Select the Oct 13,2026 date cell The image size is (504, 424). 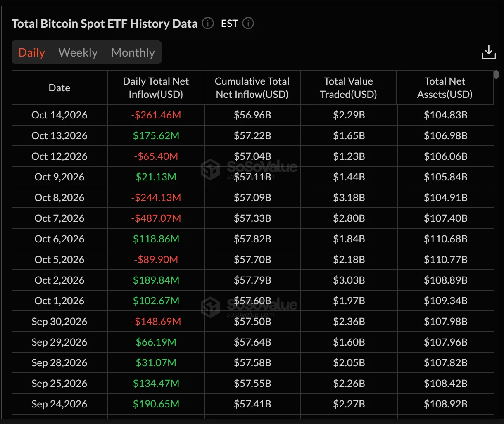pos(59,135)
